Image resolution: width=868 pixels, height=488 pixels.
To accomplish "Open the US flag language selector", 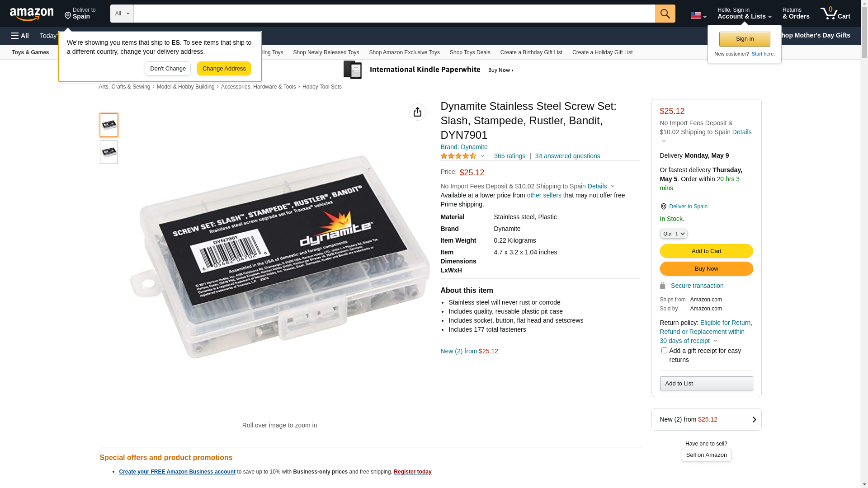I will [698, 15].
